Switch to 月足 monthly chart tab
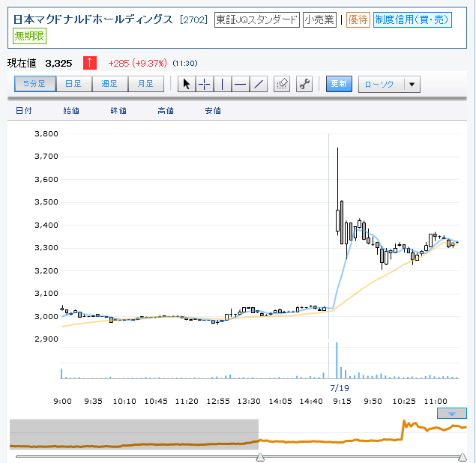476x463 pixels. 145,84
